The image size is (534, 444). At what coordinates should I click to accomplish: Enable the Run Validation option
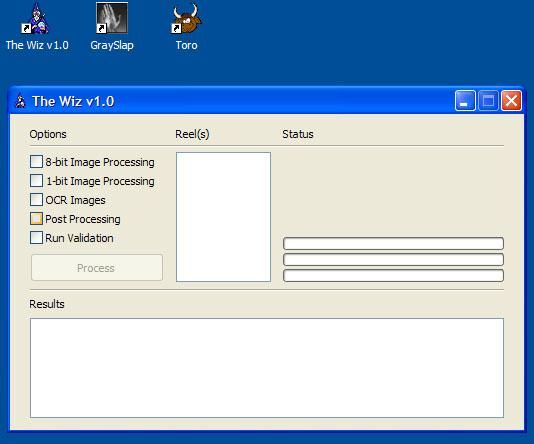(x=36, y=238)
